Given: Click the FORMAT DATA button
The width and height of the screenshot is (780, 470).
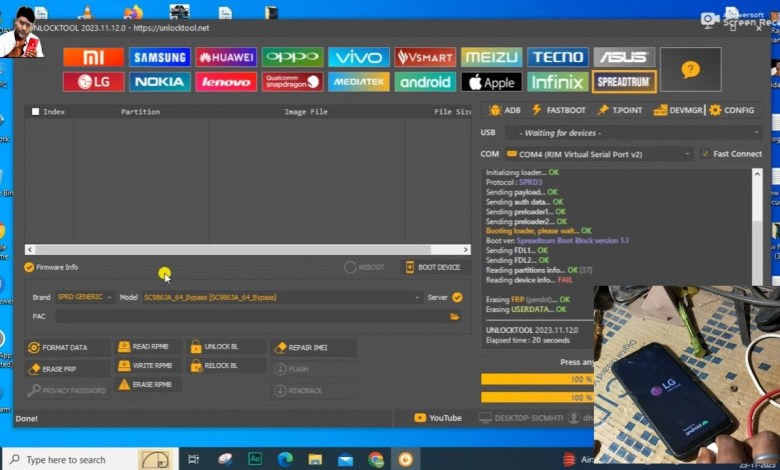Looking at the screenshot, I should [x=67, y=347].
